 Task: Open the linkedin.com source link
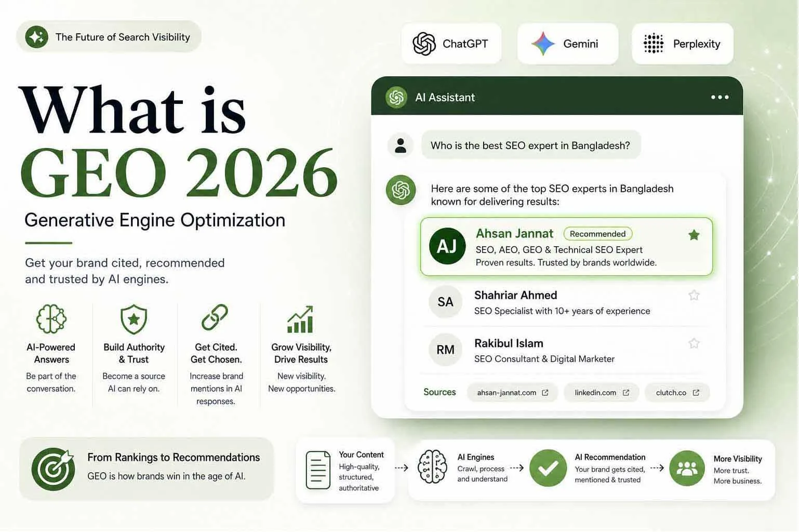click(x=602, y=393)
